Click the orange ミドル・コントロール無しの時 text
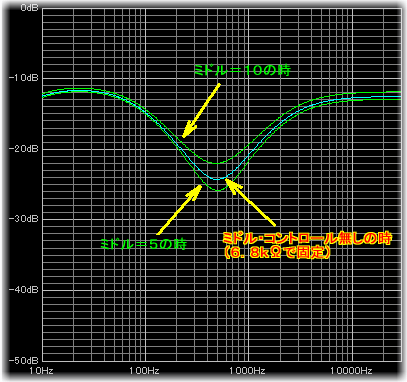 click(307, 238)
